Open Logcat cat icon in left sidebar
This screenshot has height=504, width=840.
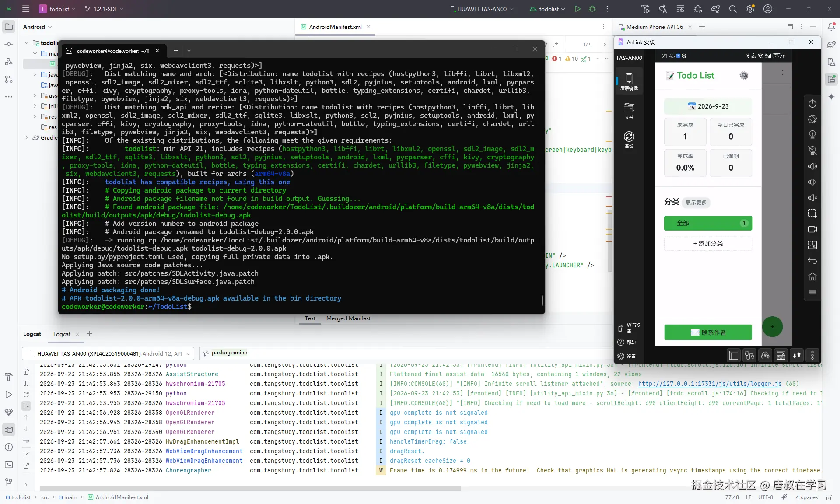tap(9, 430)
